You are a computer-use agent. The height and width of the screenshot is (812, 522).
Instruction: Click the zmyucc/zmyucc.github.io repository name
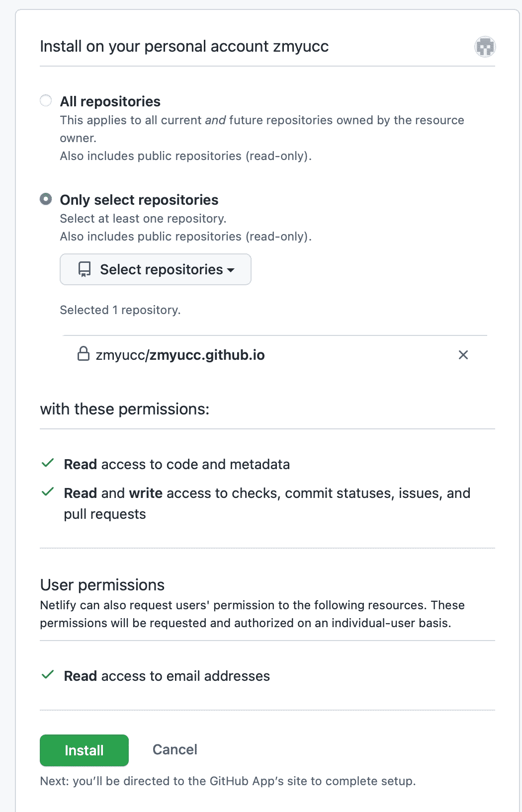180,355
